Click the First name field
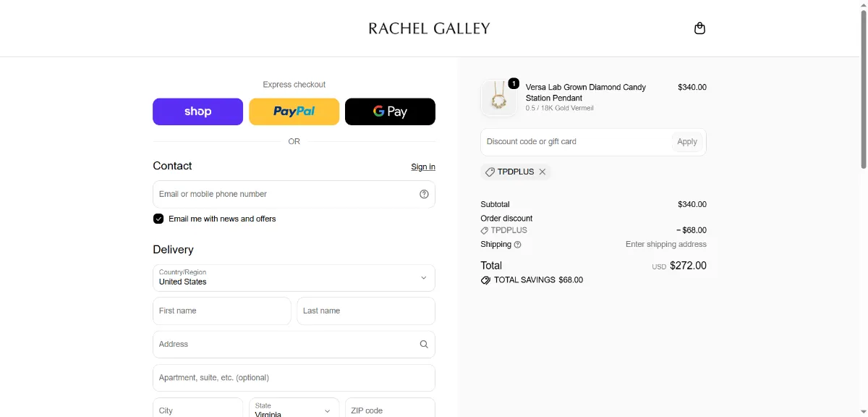This screenshot has width=868, height=417. tap(222, 311)
